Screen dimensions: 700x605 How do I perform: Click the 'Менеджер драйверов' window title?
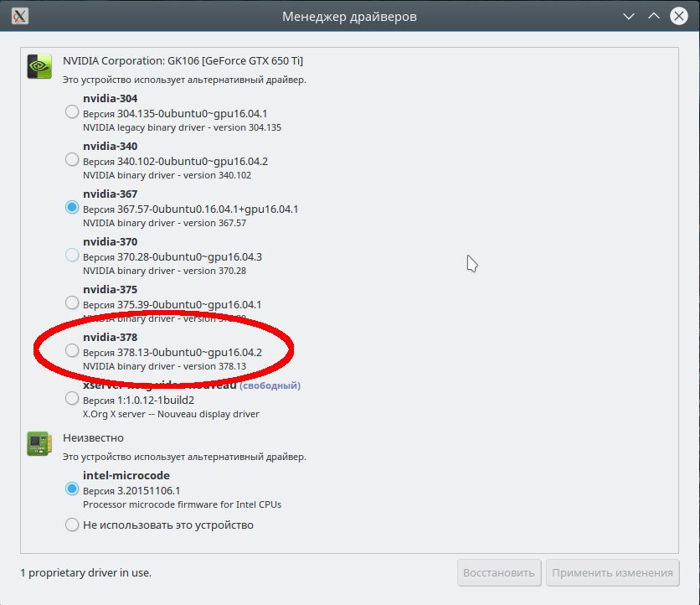[349, 17]
